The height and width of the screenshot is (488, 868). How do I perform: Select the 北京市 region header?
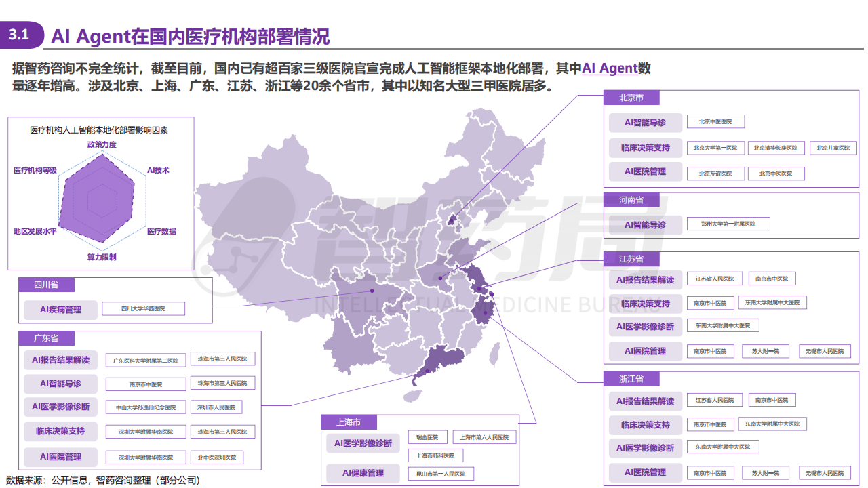(x=631, y=98)
